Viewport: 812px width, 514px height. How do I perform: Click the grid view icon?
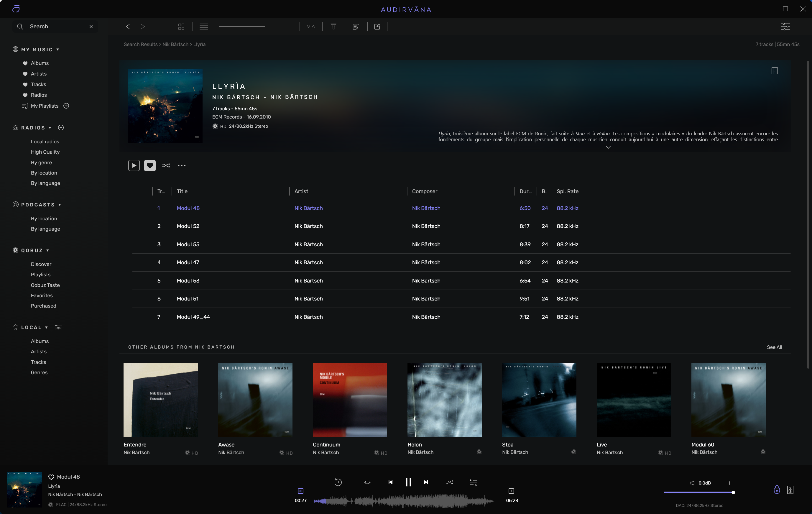[181, 27]
